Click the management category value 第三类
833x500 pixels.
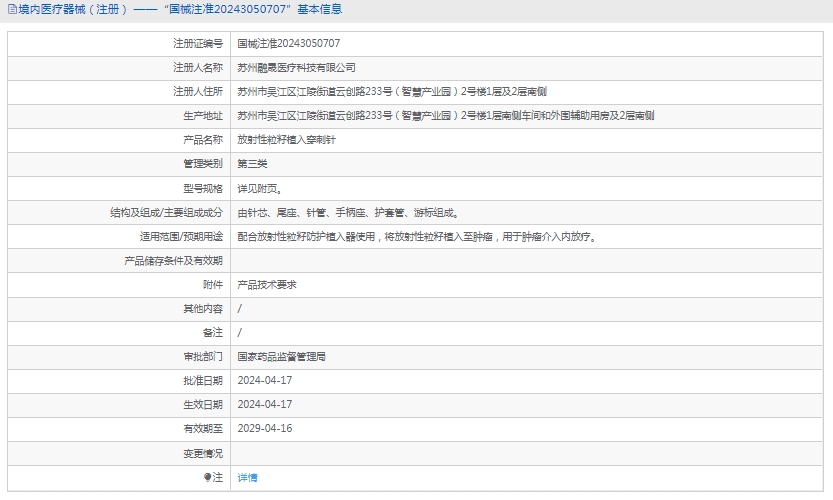pyautogui.click(x=252, y=164)
